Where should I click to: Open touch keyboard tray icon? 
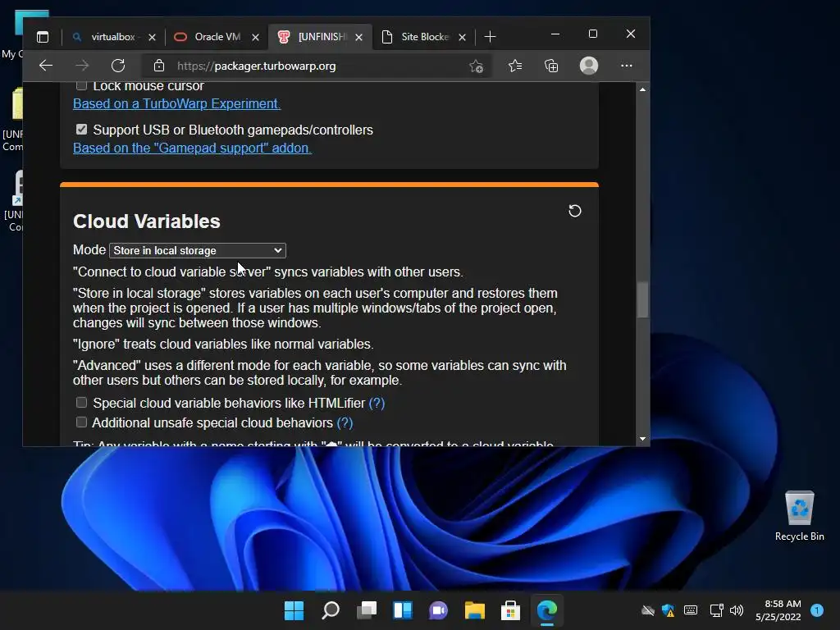(x=691, y=610)
